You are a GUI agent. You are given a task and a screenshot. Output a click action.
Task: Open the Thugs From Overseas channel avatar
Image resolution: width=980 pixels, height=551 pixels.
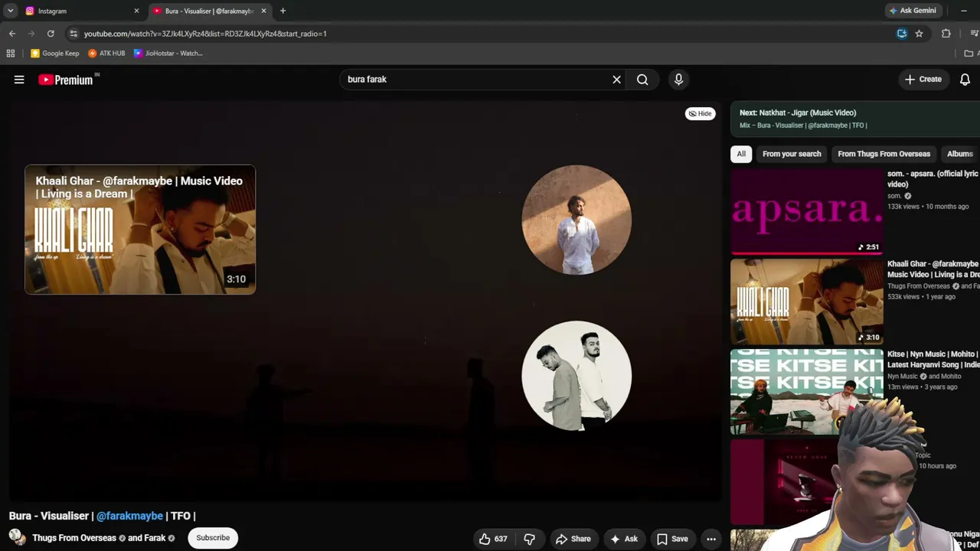tap(17, 537)
